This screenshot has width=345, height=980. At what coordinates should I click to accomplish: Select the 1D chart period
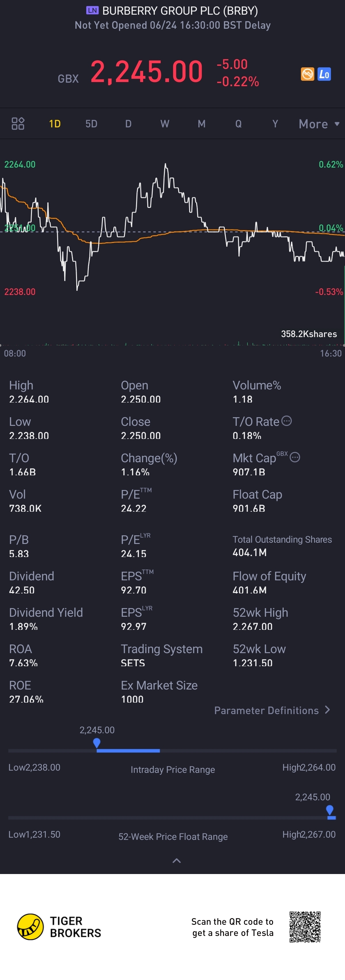pos(55,124)
